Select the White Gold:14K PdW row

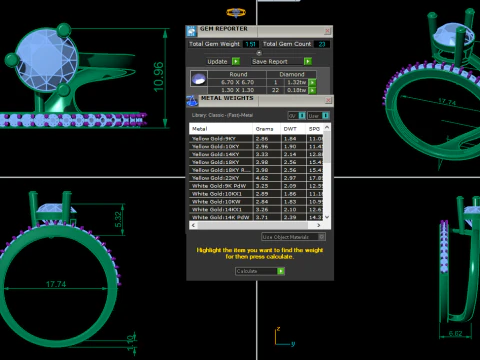coord(256,217)
